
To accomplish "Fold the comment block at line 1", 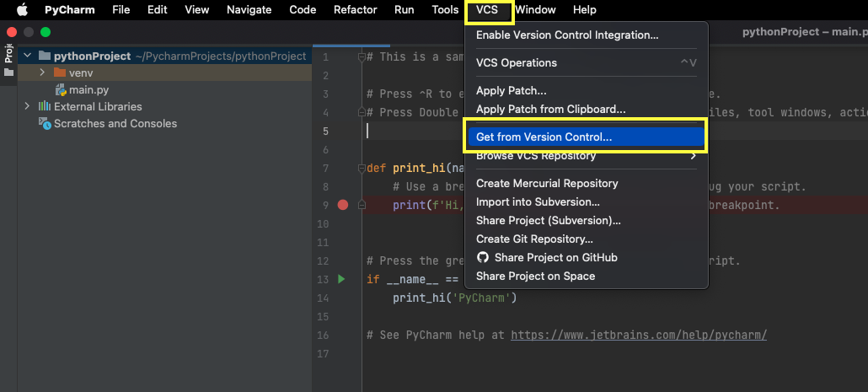I will pyautogui.click(x=362, y=56).
